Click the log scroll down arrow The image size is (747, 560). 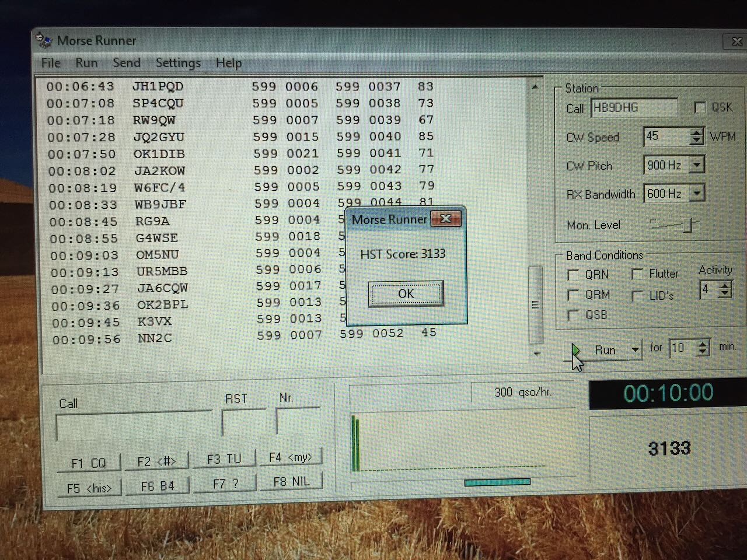(536, 353)
